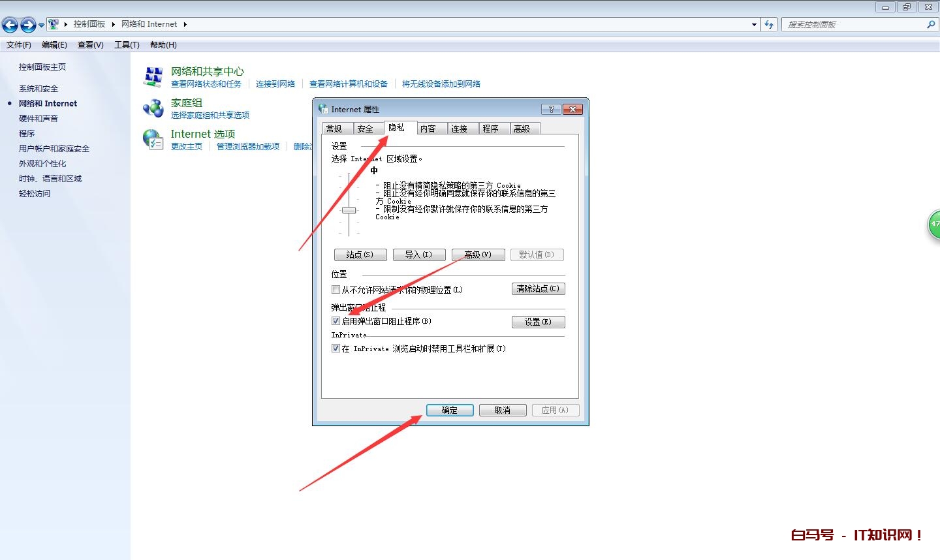Click the green floating widget at right edge
Image resolution: width=940 pixels, height=560 pixels.
[934, 225]
